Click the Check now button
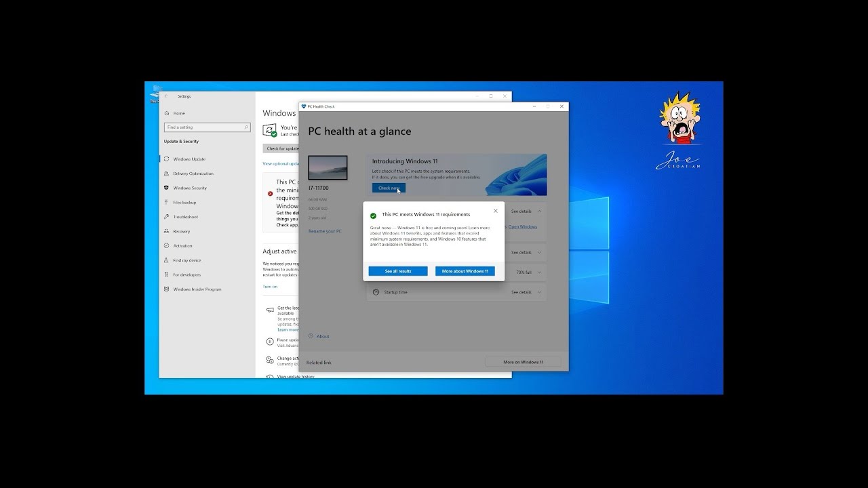 point(389,188)
